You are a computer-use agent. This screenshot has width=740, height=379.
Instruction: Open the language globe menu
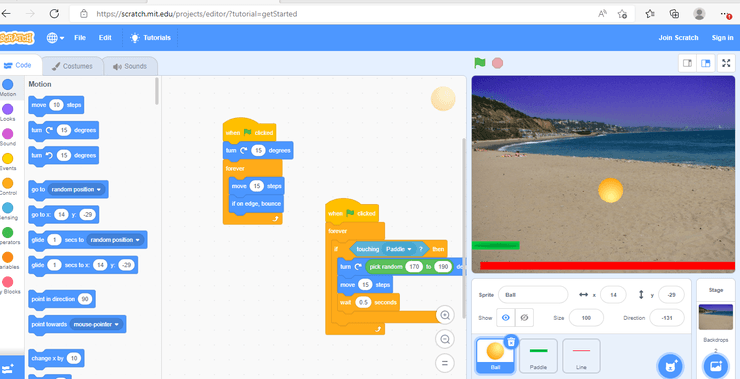(x=55, y=38)
